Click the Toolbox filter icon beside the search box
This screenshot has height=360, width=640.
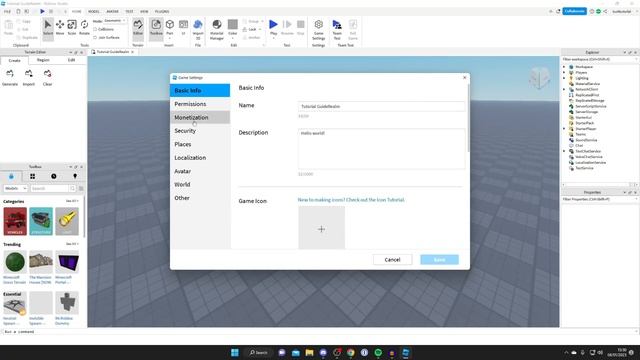pos(81,188)
